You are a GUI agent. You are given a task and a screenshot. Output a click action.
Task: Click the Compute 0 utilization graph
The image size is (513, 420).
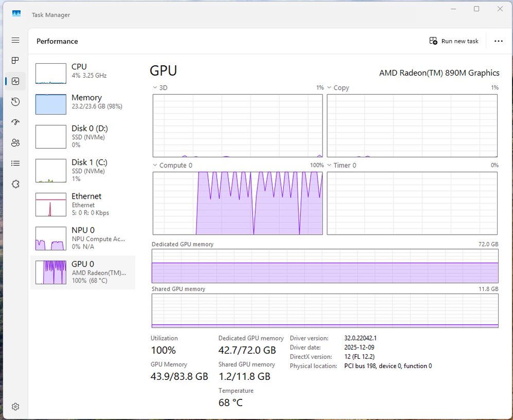tap(238, 203)
